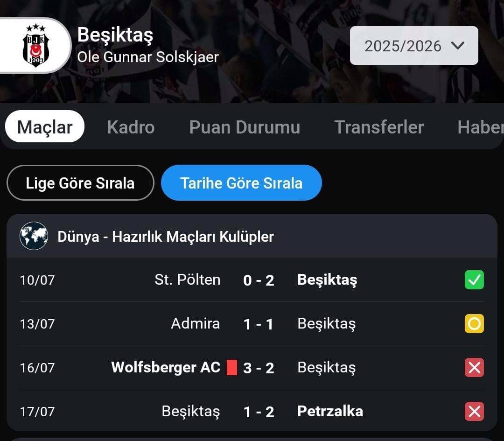Toggle Tarihe Göre Sırala sorting
This screenshot has width=504, height=441.
[241, 183]
